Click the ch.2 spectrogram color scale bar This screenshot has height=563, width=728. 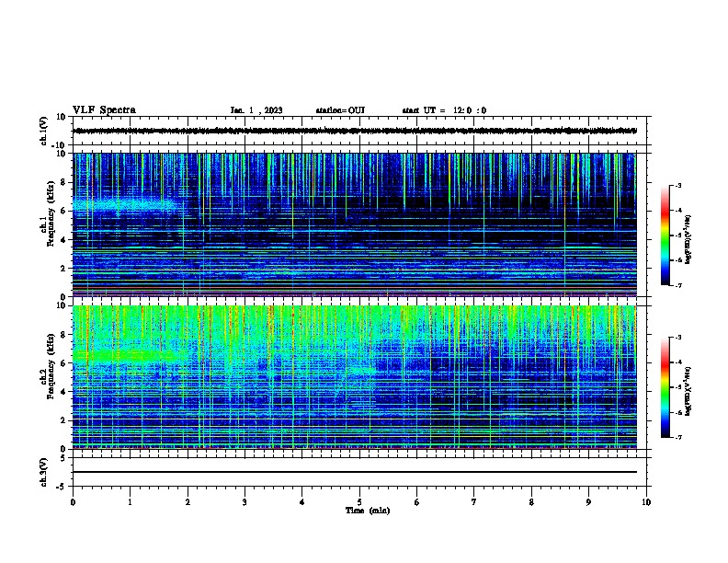point(665,387)
